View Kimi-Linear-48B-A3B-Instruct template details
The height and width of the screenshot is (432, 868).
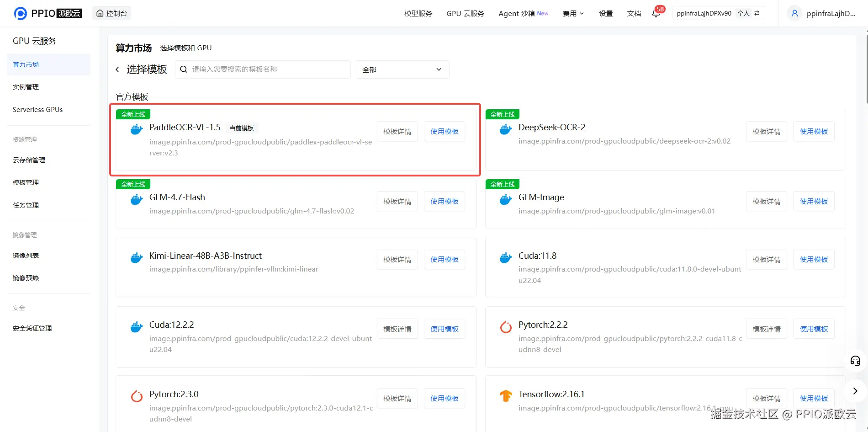397,260
